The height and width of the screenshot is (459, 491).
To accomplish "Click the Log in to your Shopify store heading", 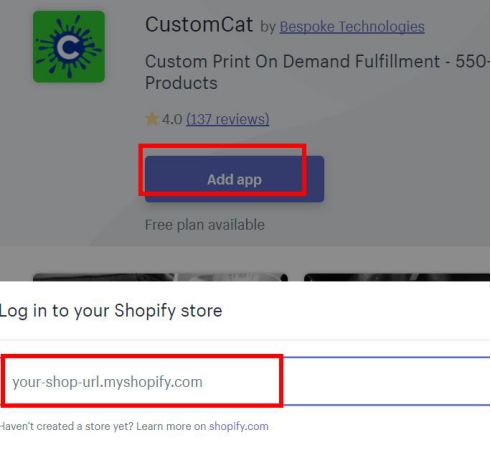I will pos(111,311).
